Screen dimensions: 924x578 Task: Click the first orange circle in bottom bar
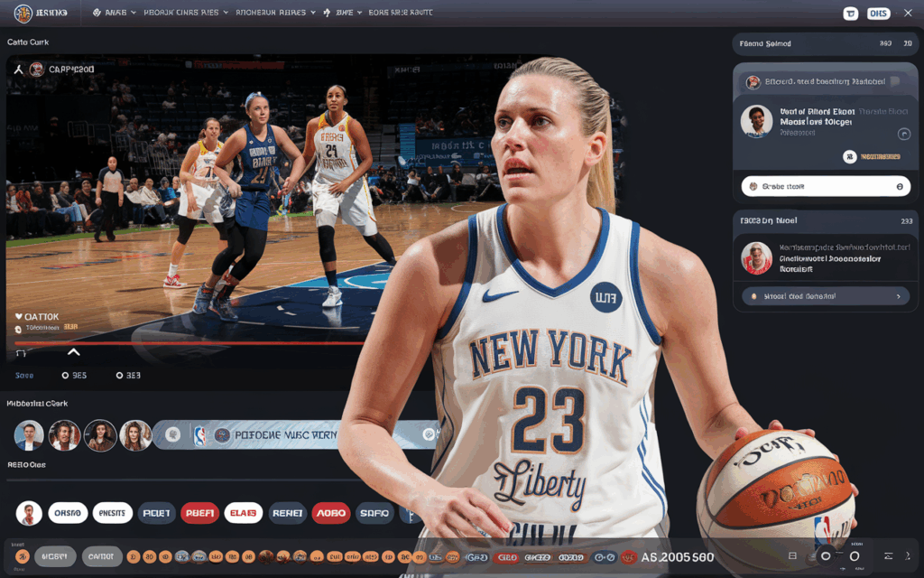coord(22,556)
